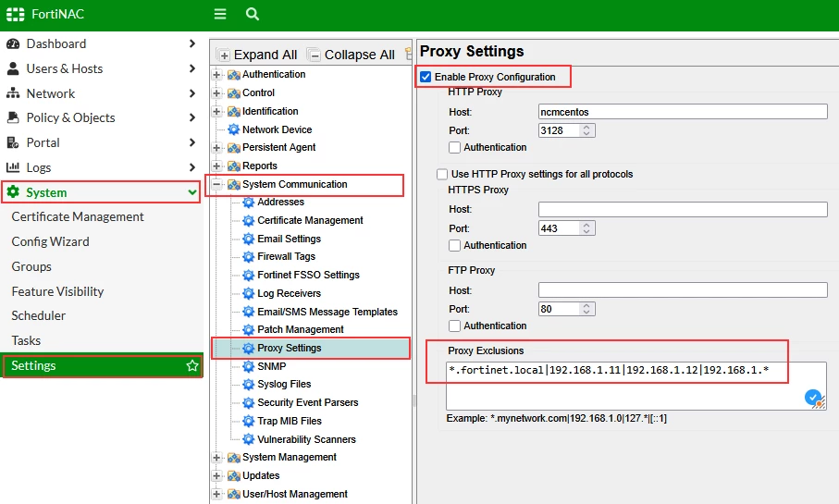Click the Proxy Exclusions text area
The image size is (839, 504).
tap(635, 386)
